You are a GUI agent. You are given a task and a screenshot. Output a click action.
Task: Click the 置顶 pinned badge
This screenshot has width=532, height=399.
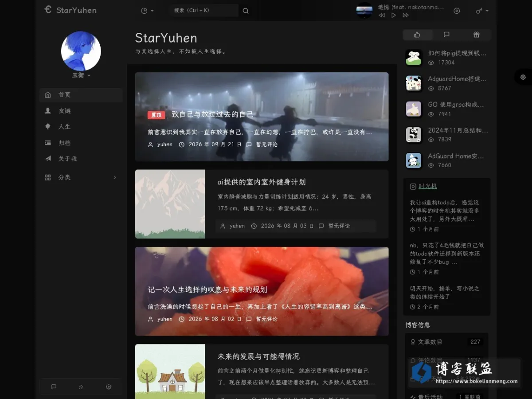tap(156, 115)
